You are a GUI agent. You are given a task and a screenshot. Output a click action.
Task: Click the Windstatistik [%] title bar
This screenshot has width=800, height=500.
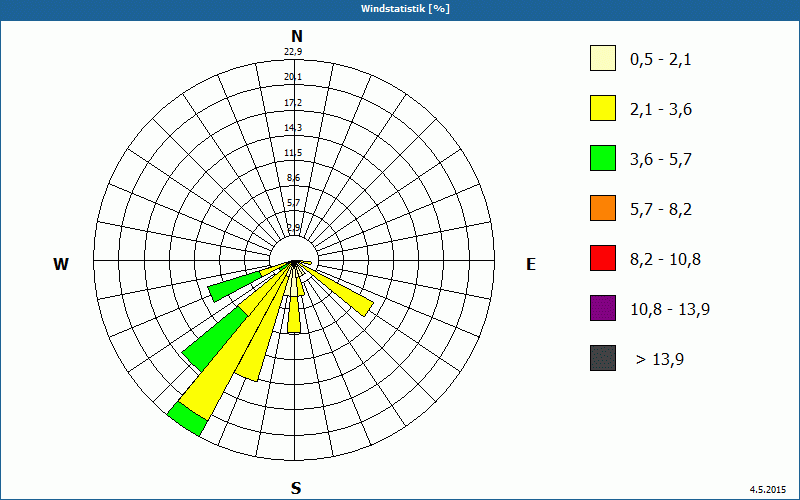[400, 9]
